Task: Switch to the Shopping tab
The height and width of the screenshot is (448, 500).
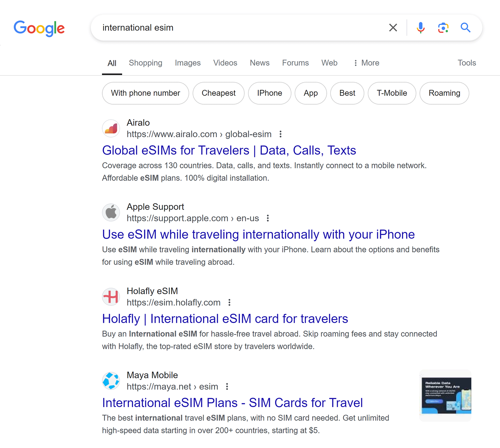Action: (146, 63)
